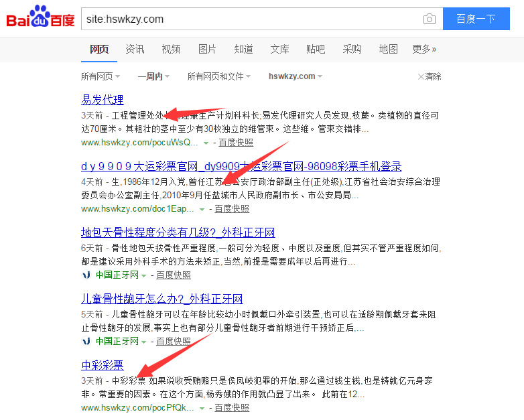The height and width of the screenshot is (420, 524).
Task: Switch to the 地图 tab
Action: point(389,50)
